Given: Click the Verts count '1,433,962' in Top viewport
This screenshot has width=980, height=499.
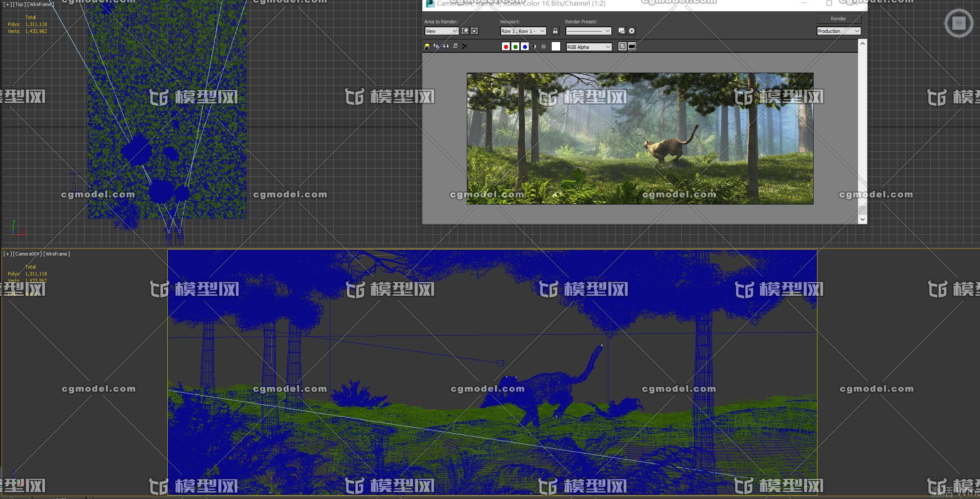Looking at the screenshot, I should pos(36,31).
